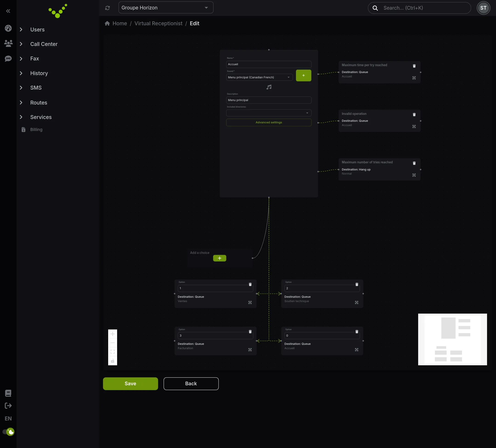This screenshot has width=496, height=448.
Task: Delete option 1 Ventes choice
Action: coord(250,284)
